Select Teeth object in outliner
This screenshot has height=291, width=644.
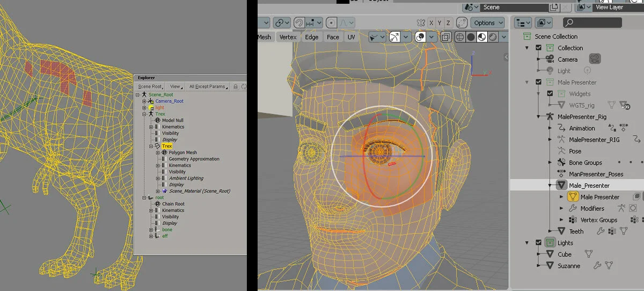[x=576, y=231]
